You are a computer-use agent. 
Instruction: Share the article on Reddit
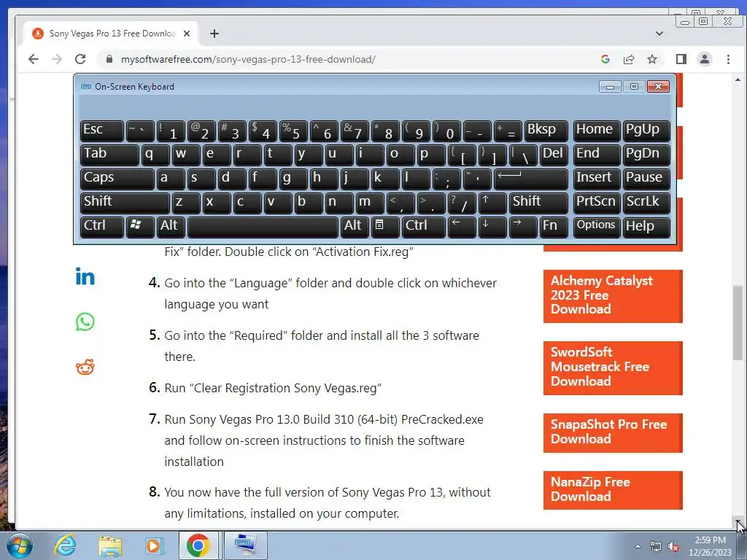click(x=85, y=367)
